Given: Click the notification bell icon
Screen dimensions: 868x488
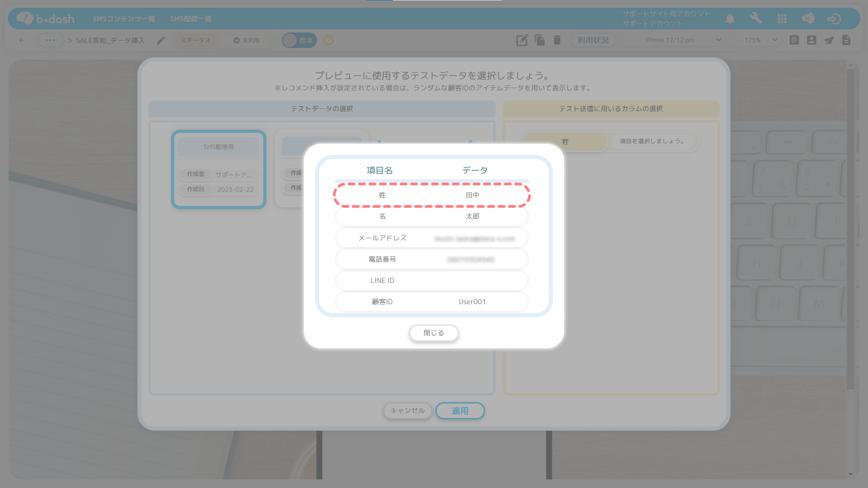Looking at the screenshot, I should point(730,19).
